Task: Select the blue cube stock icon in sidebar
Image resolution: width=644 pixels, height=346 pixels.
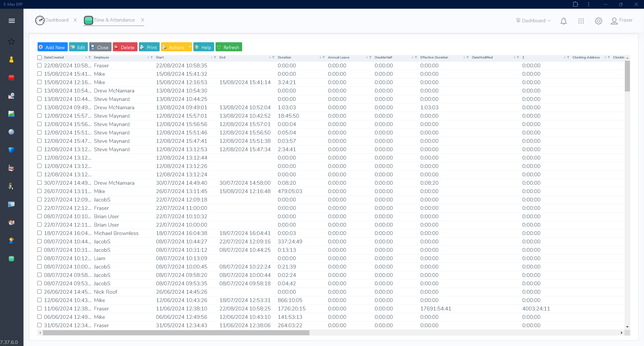Action: (x=11, y=150)
